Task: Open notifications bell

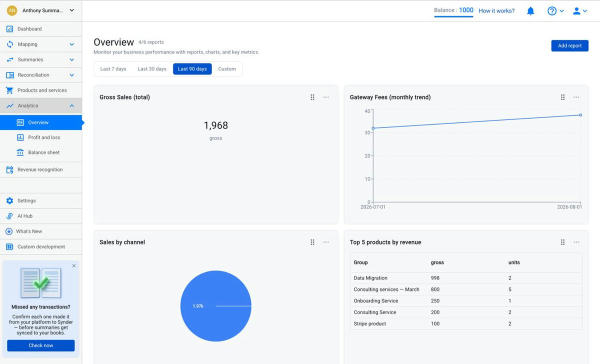Action: [x=531, y=11]
